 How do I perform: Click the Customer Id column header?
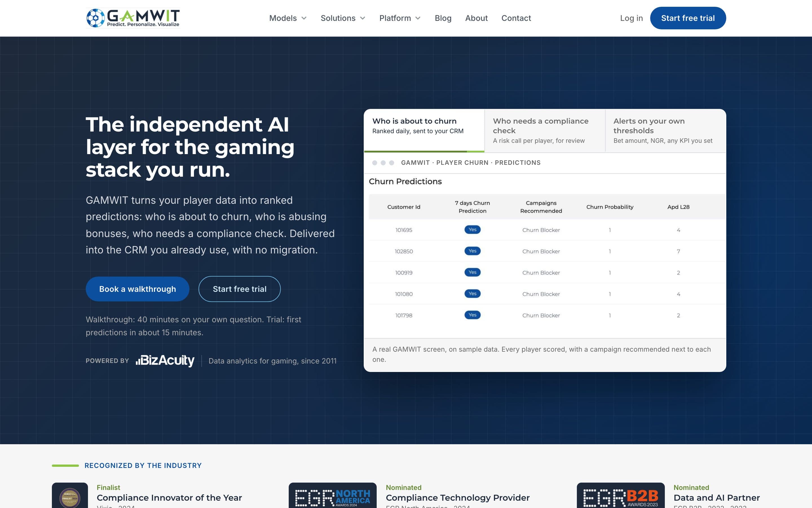tap(404, 207)
